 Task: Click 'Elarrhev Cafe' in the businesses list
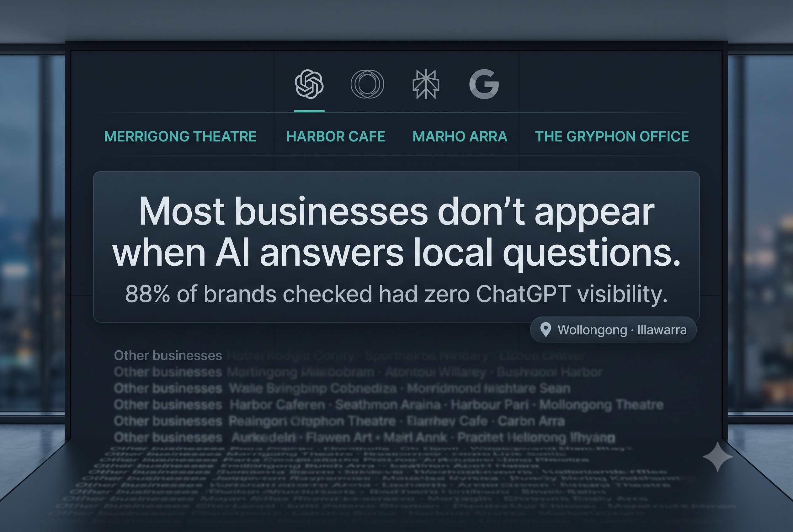pyautogui.click(x=447, y=421)
